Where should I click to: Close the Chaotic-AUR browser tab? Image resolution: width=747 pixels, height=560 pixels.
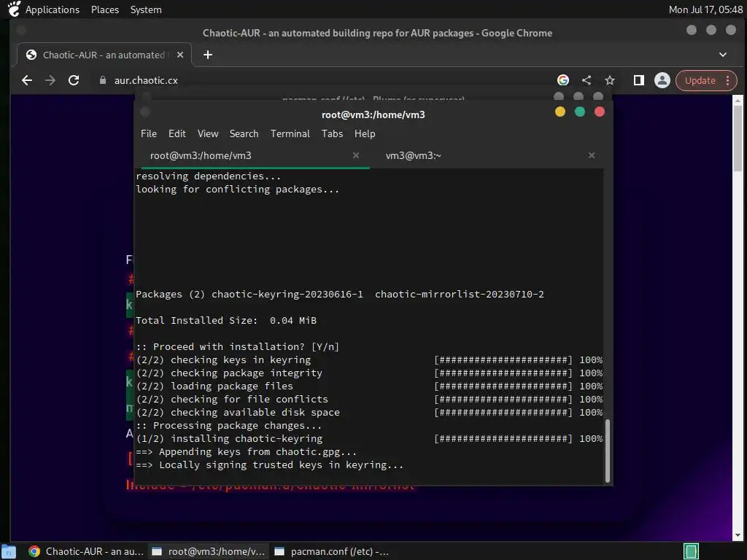coord(180,55)
